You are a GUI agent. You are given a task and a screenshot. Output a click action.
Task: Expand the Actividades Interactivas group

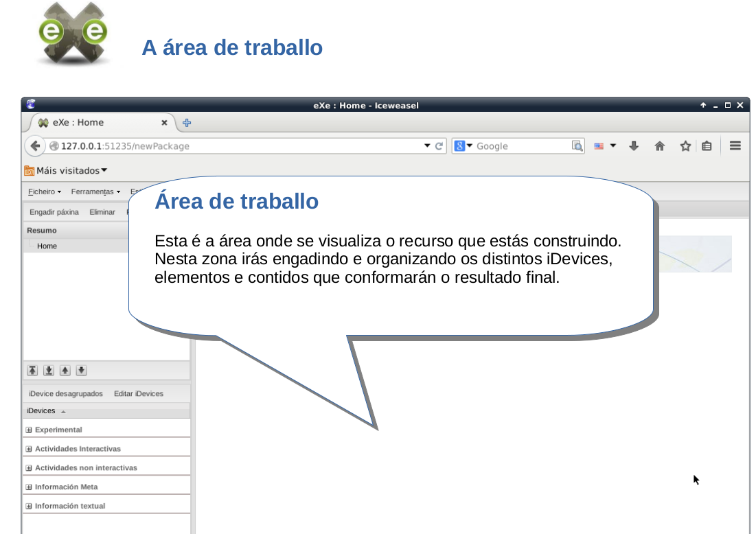tap(29, 449)
